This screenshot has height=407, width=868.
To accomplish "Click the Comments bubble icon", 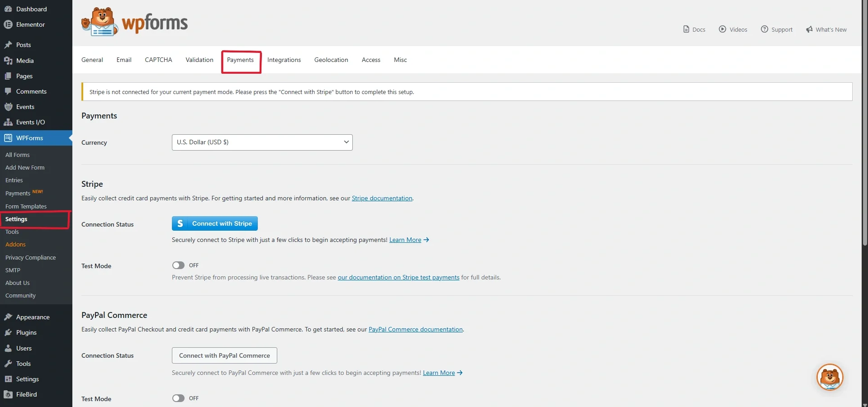I will [x=8, y=91].
